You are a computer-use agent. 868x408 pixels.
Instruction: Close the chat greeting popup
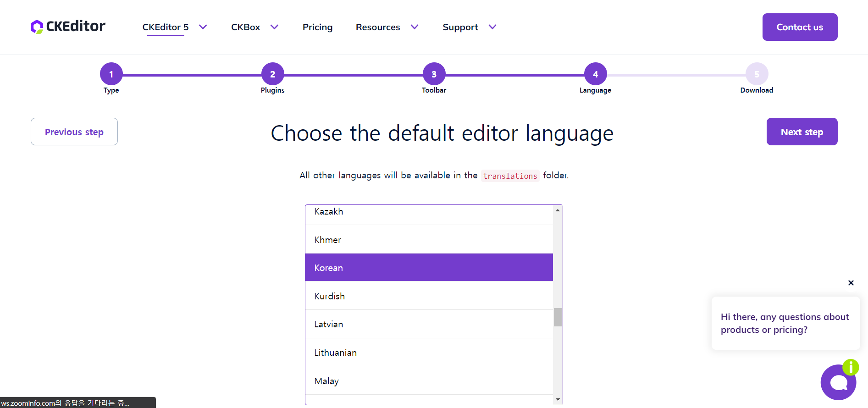pyautogui.click(x=851, y=283)
